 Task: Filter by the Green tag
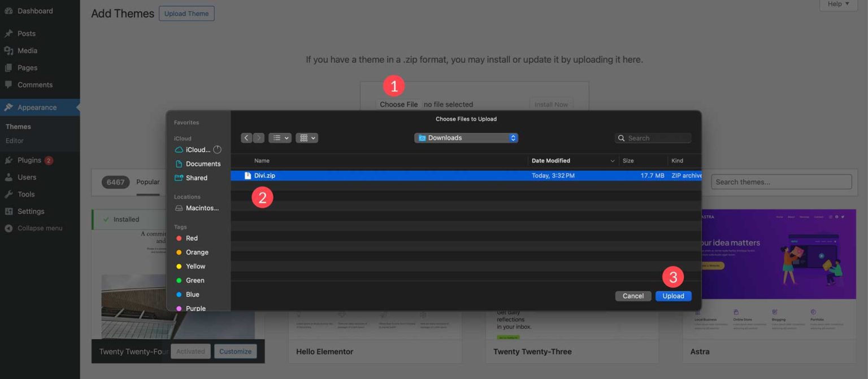(x=195, y=281)
